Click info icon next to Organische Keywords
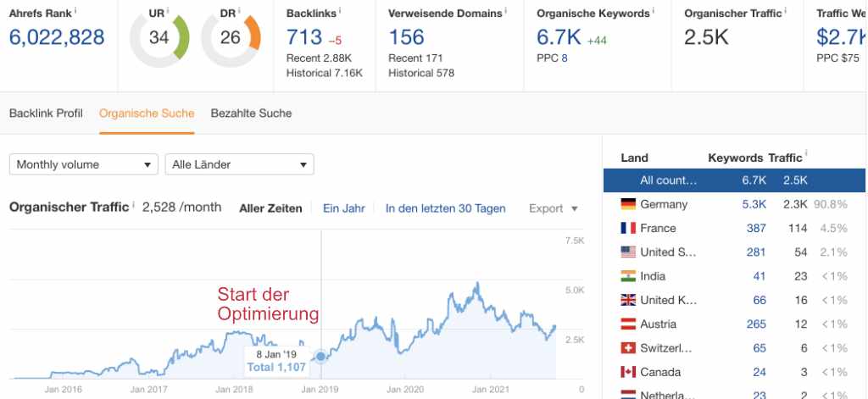The height and width of the screenshot is (399, 868). [x=655, y=10]
